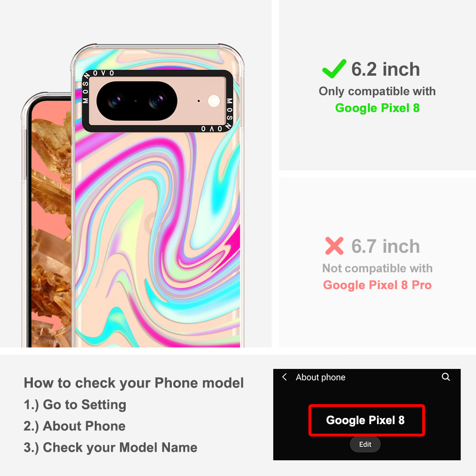Click the green Google Pixel 8 text
Screen dimensions: 476x476
377,108
